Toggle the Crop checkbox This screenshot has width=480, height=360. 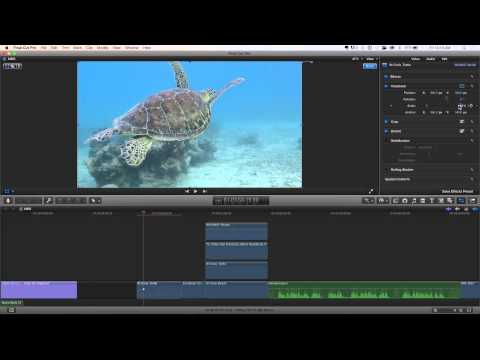(x=386, y=122)
